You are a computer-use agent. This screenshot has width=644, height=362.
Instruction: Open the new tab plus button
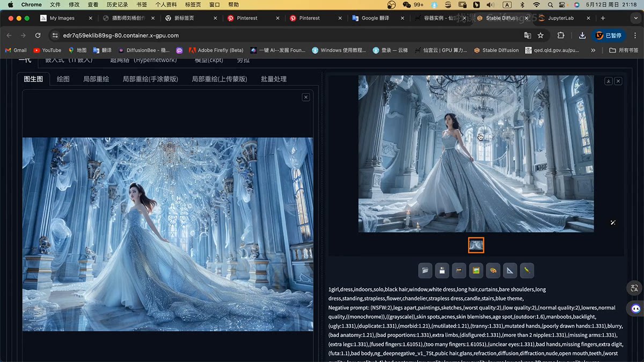[x=603, y=18]
